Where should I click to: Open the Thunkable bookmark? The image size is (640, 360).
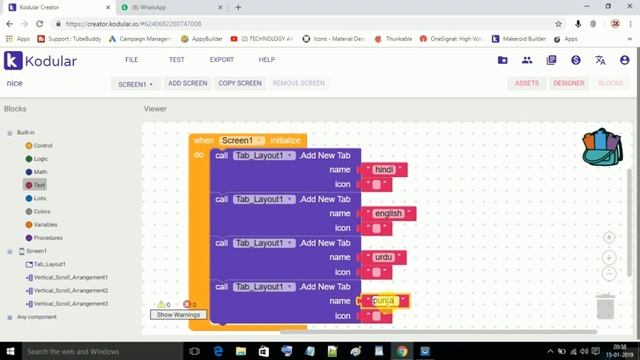coord(393,39)
